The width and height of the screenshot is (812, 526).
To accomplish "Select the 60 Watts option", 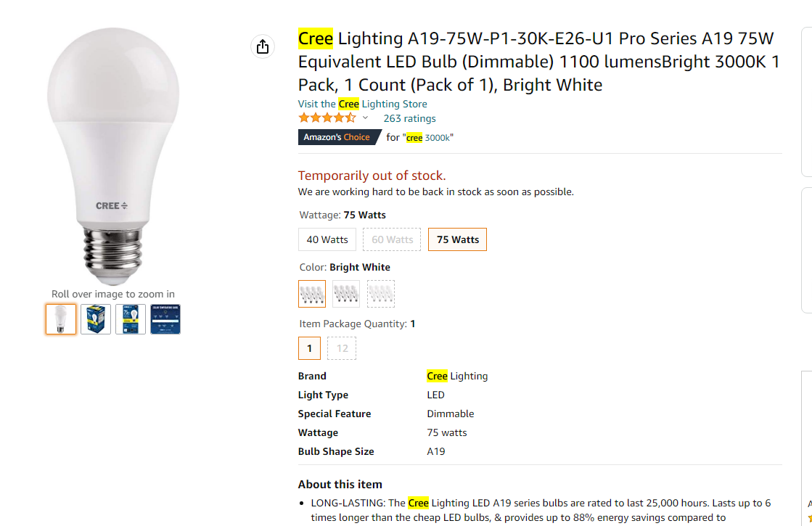I will click(392, 239).
